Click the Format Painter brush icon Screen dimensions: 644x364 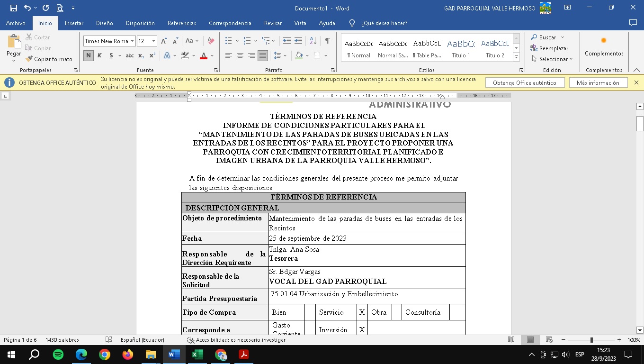[29, 59]
